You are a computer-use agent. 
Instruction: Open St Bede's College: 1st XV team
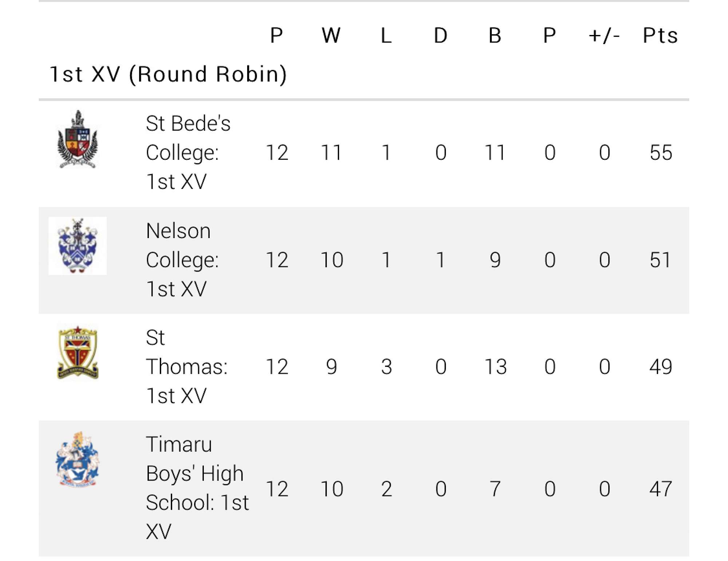tap(187, 152)
